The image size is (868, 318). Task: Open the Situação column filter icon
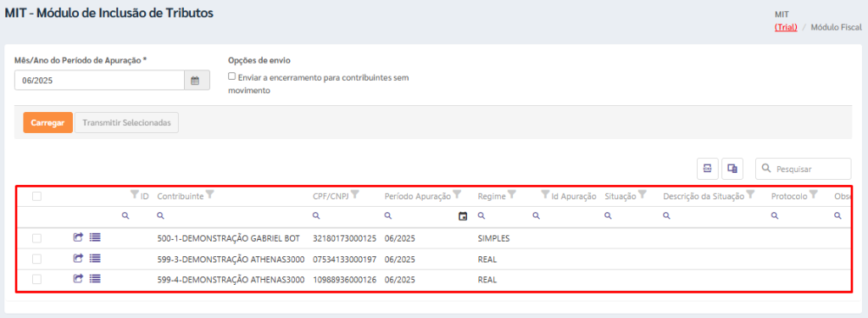click(643, 194)
